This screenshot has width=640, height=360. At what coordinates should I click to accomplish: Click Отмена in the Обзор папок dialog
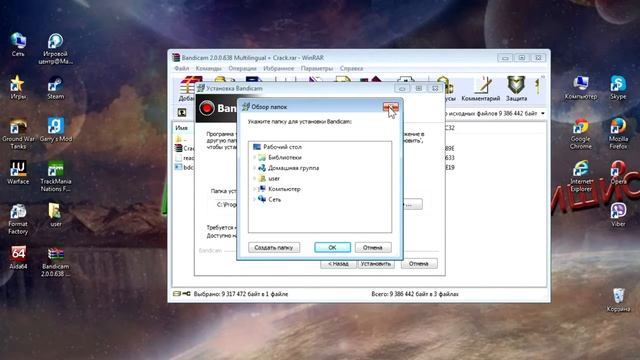pyautogui.click(x=373, y=247)
